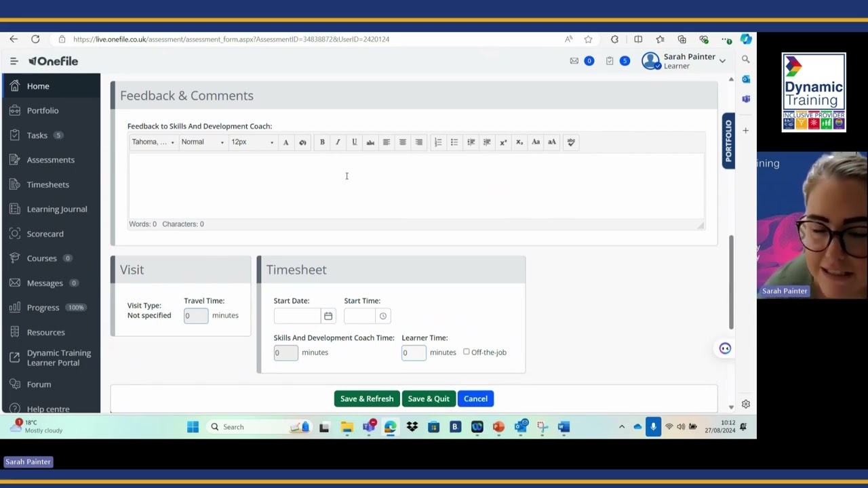
Task: Run the spell check tool
Action: coord(571,142)
